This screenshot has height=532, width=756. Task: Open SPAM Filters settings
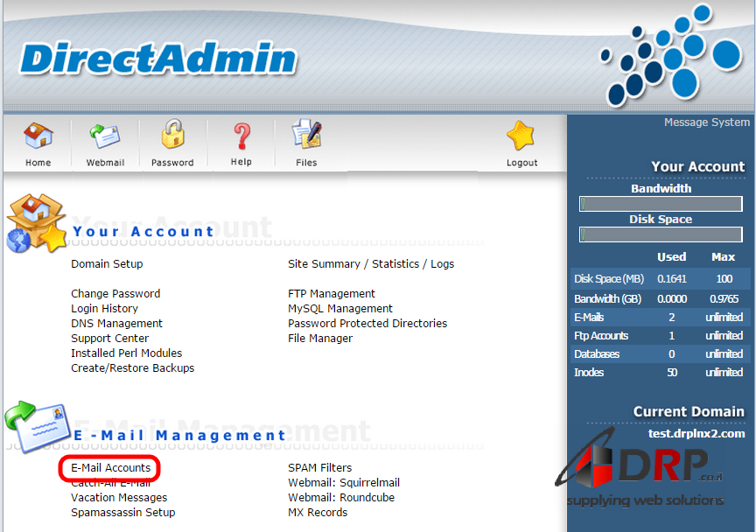(320, 468)
